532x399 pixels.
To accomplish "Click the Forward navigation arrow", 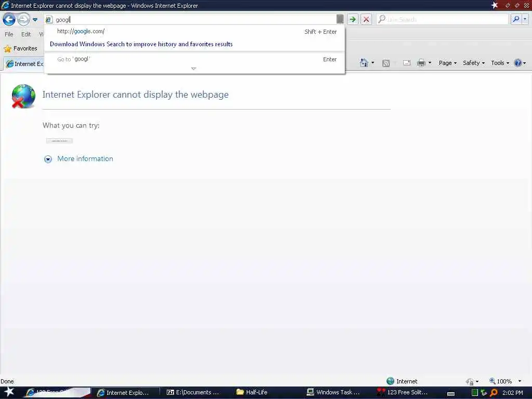I will coord(23,19).
